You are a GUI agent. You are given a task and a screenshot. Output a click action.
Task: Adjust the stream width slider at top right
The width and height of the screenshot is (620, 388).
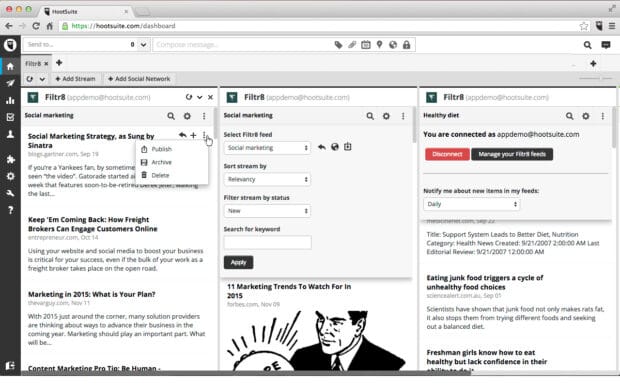pos(596,78)
